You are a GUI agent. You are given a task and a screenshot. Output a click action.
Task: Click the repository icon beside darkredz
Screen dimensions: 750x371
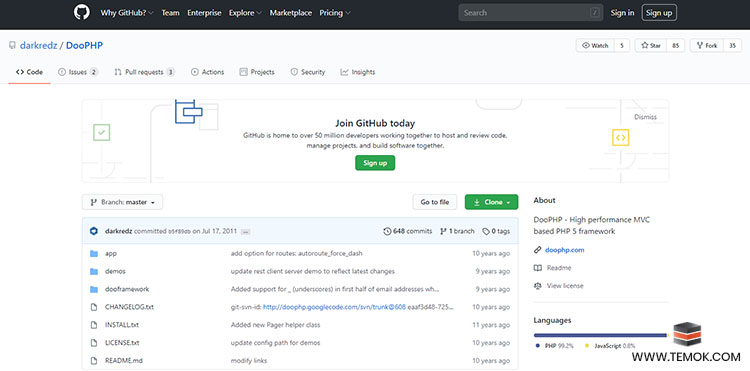tap(12, 45)
